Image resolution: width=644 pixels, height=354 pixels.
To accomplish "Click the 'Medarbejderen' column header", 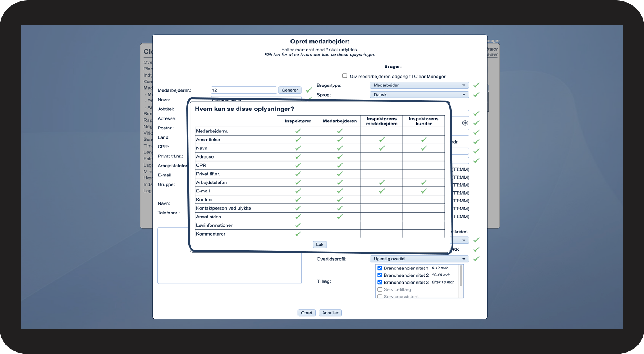I will 340,121.
